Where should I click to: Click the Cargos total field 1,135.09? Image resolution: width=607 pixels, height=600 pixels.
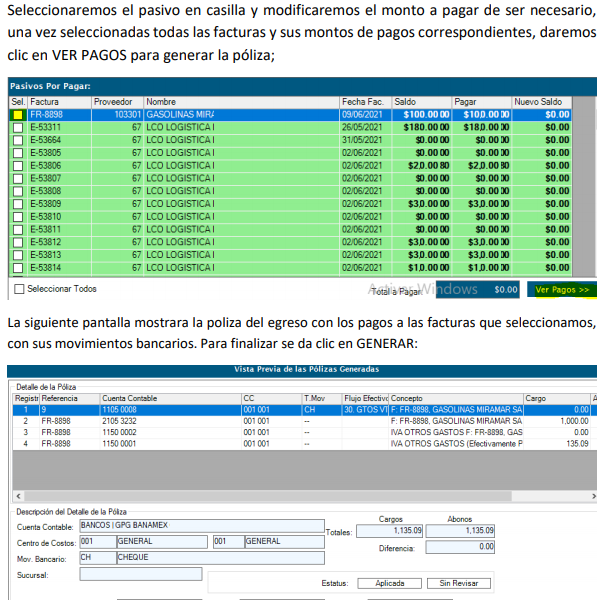click(x=389, y=531)
